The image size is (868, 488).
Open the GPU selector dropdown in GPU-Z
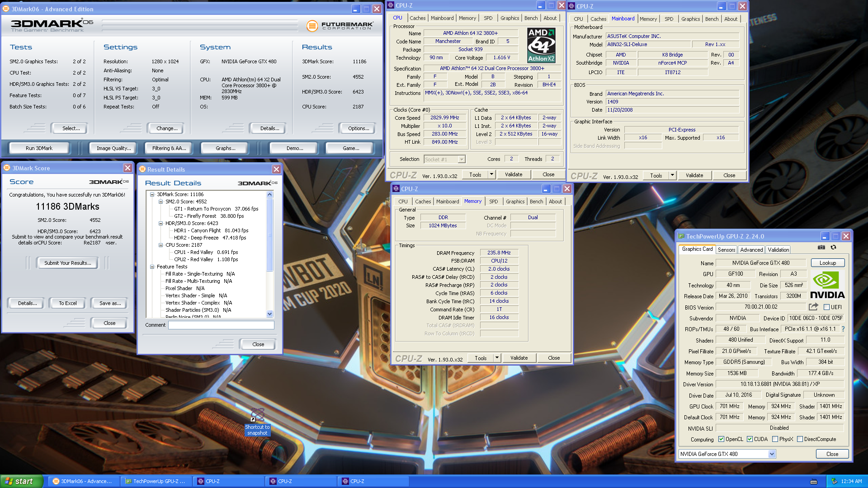[x=772, y=454]
